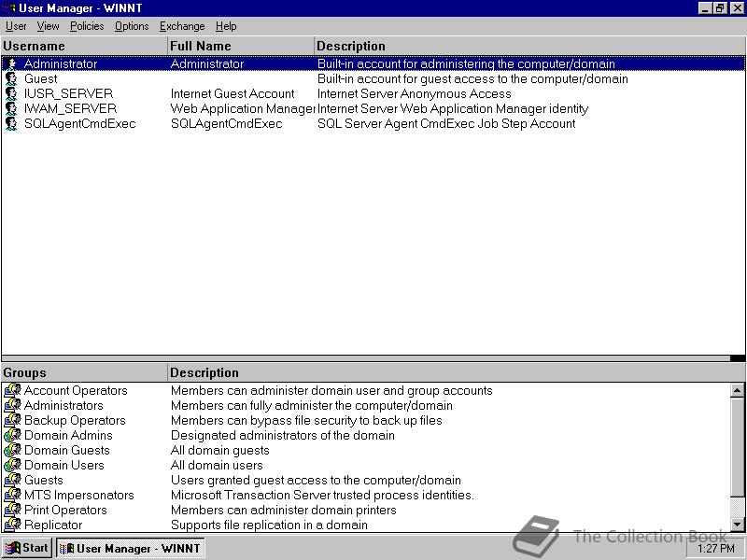This screenshot has width=747, height=560.
Task: Click the groups list vertical scrollbar track
Action: point(737,507)
